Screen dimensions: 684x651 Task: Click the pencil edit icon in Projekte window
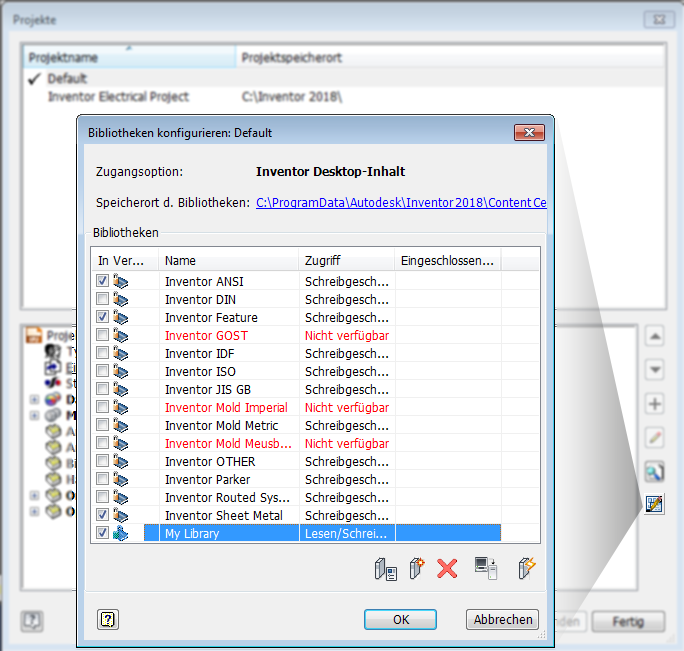coord(655,437)
